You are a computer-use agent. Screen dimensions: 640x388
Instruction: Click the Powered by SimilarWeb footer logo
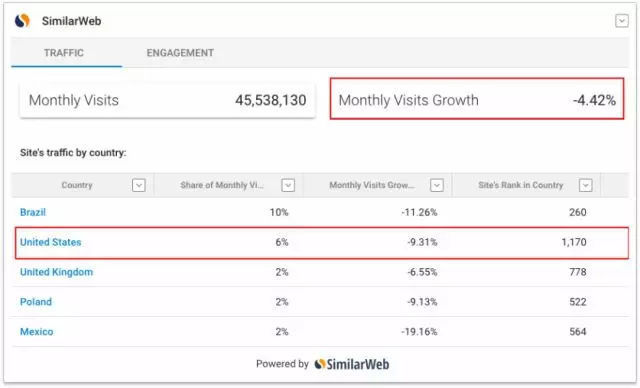coord(352,364)
